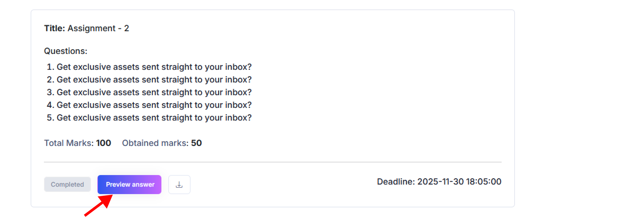Viewport: 644px width, 220px height.
Task: Click the horizontal divider line above the buttons
Action: [273, 162]
